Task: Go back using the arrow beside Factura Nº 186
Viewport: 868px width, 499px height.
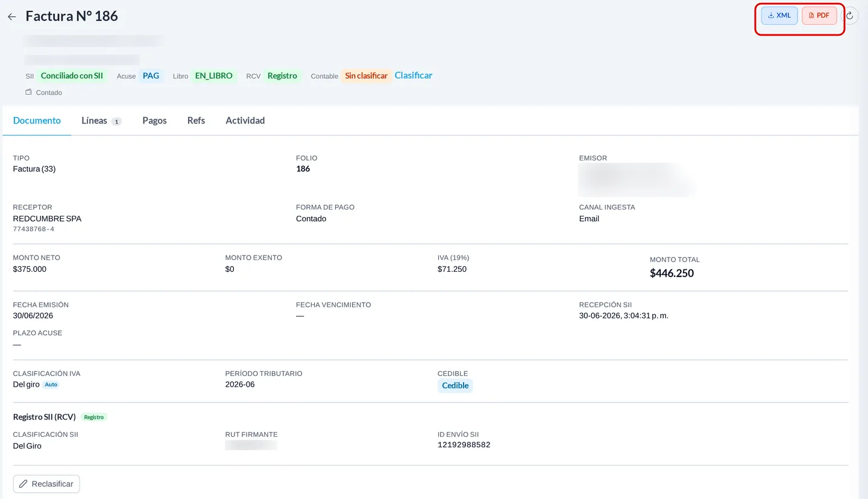Action: [x=12, y=17]
